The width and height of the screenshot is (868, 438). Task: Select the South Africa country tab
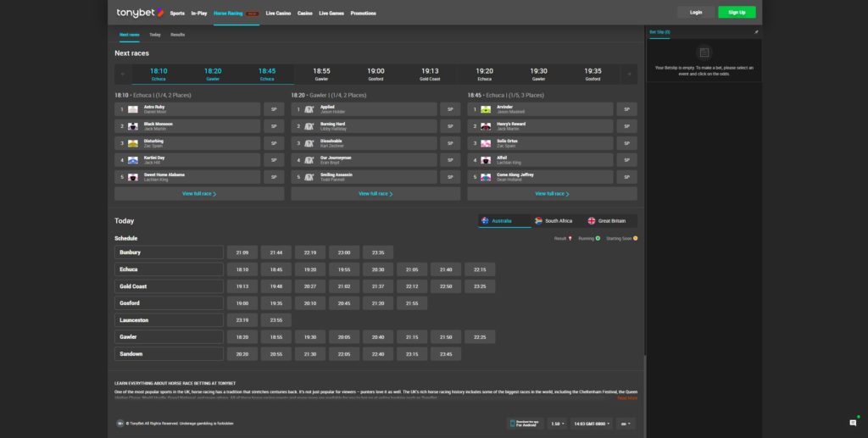[554, 220]
